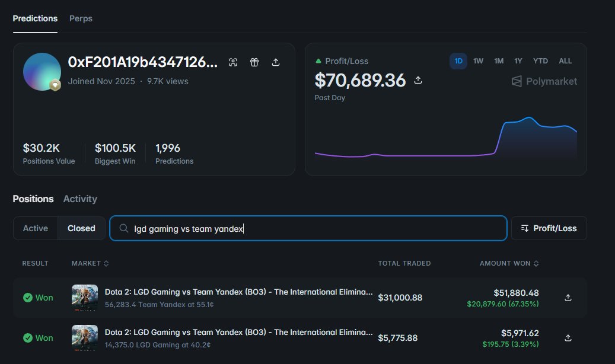Click the magnifier search icon
This screenshot has width=615, height=364.
(123, 228)
